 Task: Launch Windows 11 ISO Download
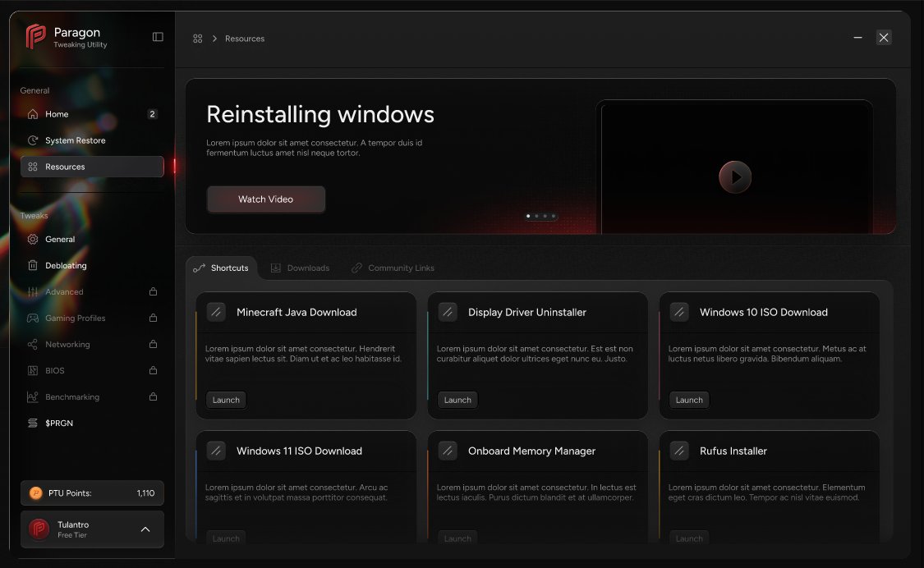click(x=227, y=538)
